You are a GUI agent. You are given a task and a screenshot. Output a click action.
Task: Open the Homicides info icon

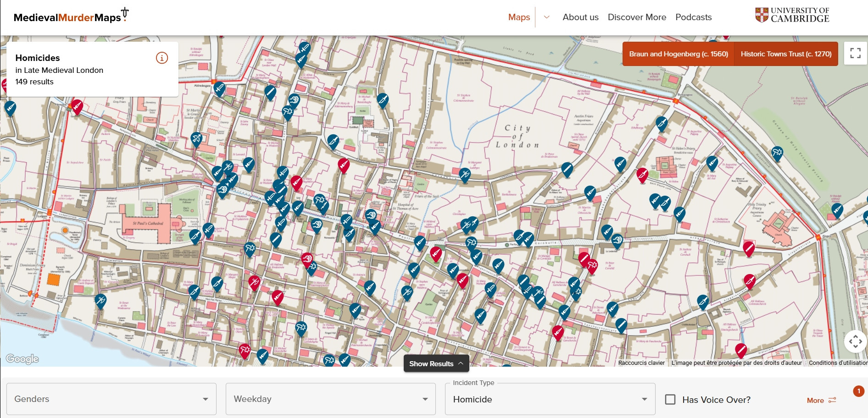[162, 58]
